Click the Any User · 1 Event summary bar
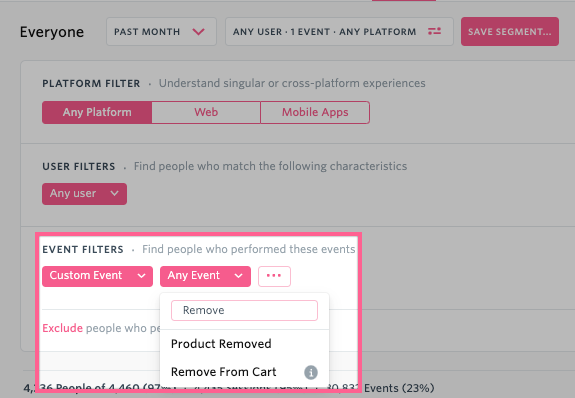The image size is (575, 398). pos(339,32)
